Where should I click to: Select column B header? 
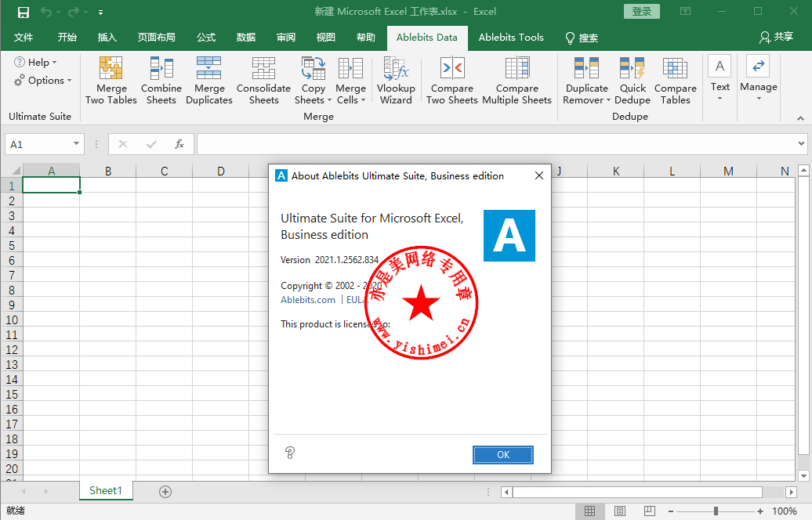point(107,171)
